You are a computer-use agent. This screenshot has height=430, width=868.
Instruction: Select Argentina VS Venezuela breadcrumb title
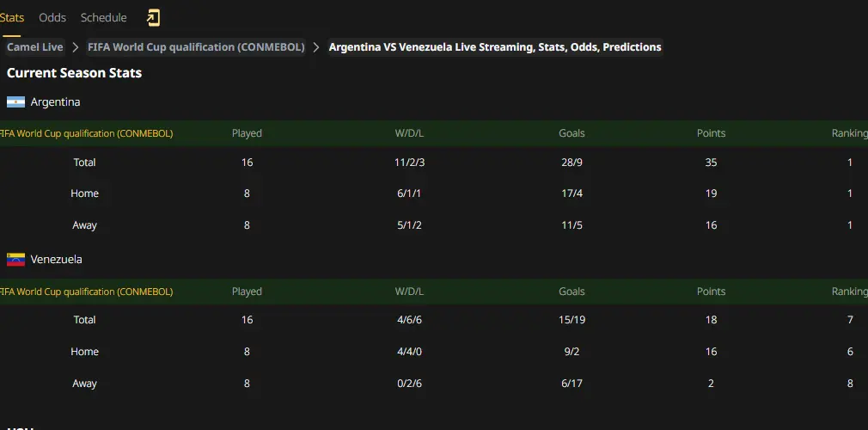[495, 47]
